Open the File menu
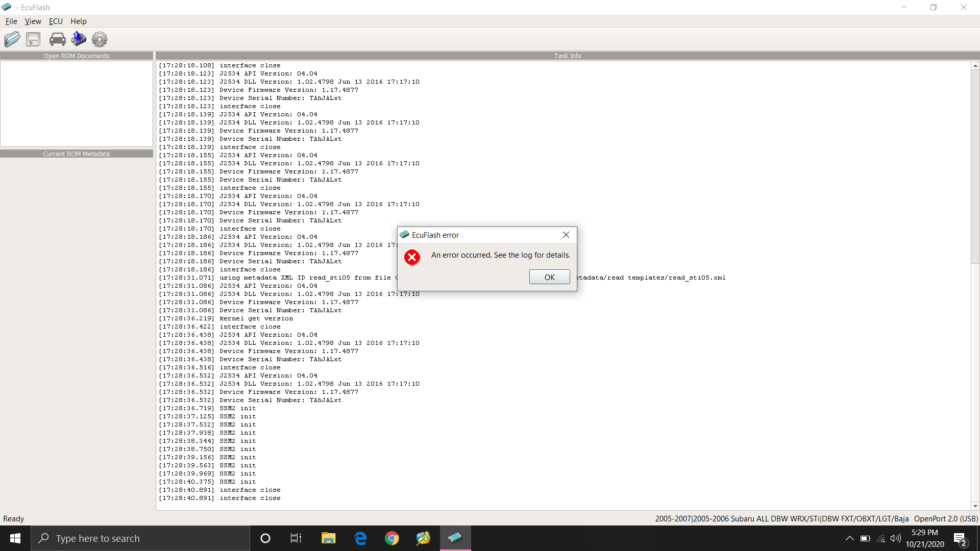Image resolution: width=980 pixels, height=551 pixels. tap(11, 21)
